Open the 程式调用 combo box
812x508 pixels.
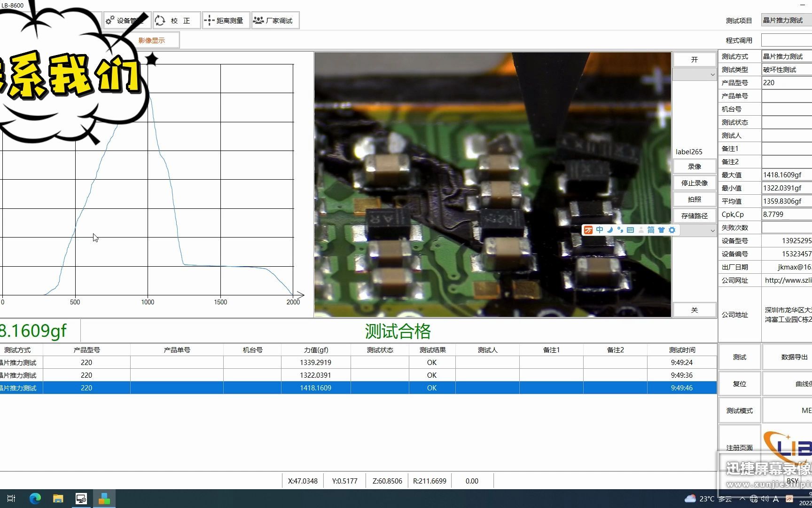(787, 40)
